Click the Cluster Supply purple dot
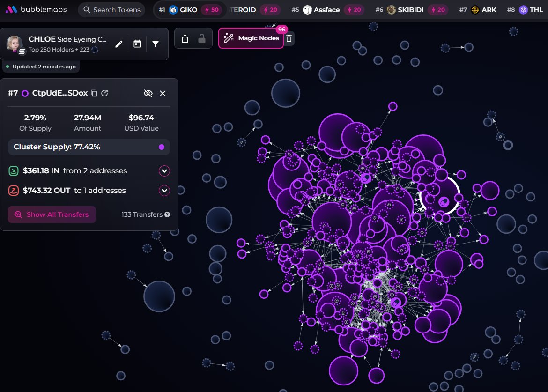This screenshot has height=392, width=548. coord(162,147)
